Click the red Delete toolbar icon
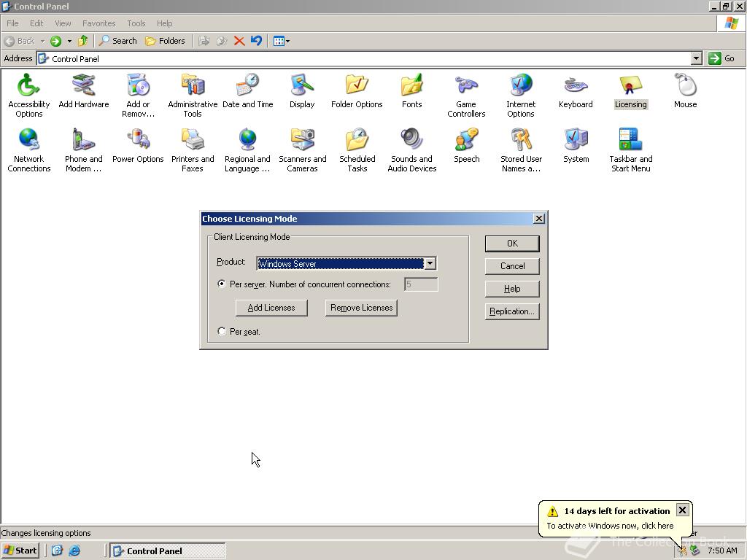 [x=239, y=41]
